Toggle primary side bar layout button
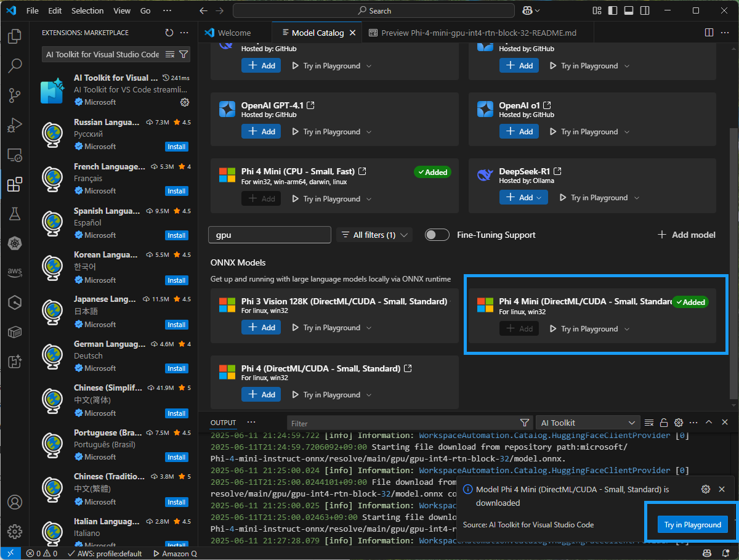 pyautogui.click(x=612, y=10)
